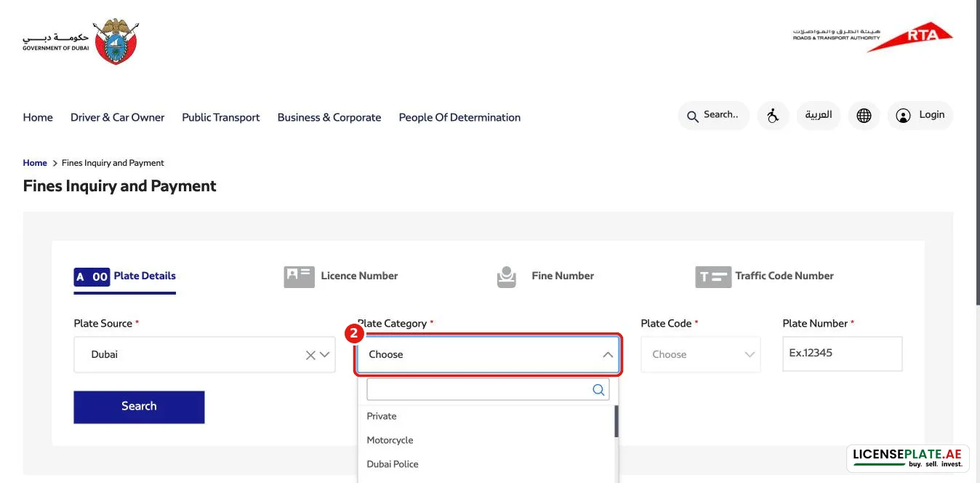Screen dimensions: 980x483
Task: Collapse the Plate Category dropdown
Action: (607, 355)
